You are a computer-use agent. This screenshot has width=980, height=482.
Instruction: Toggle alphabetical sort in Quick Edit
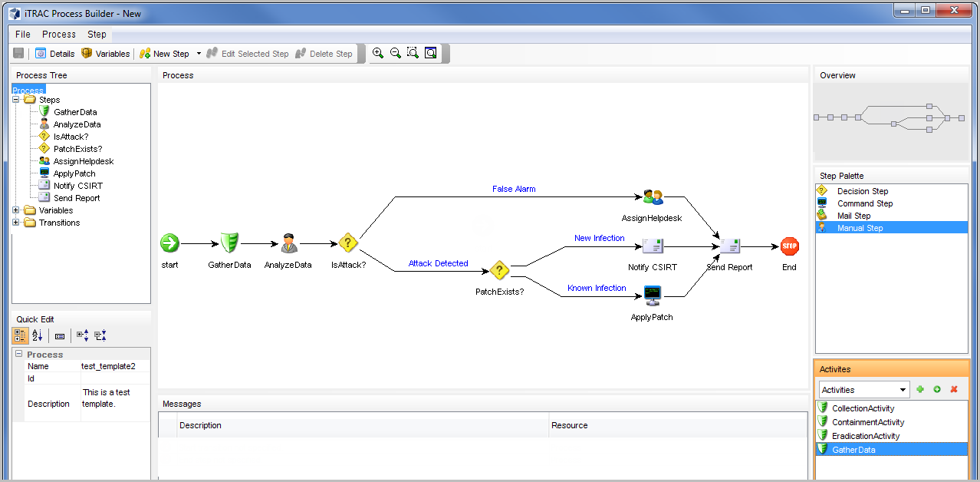point(37,335)
